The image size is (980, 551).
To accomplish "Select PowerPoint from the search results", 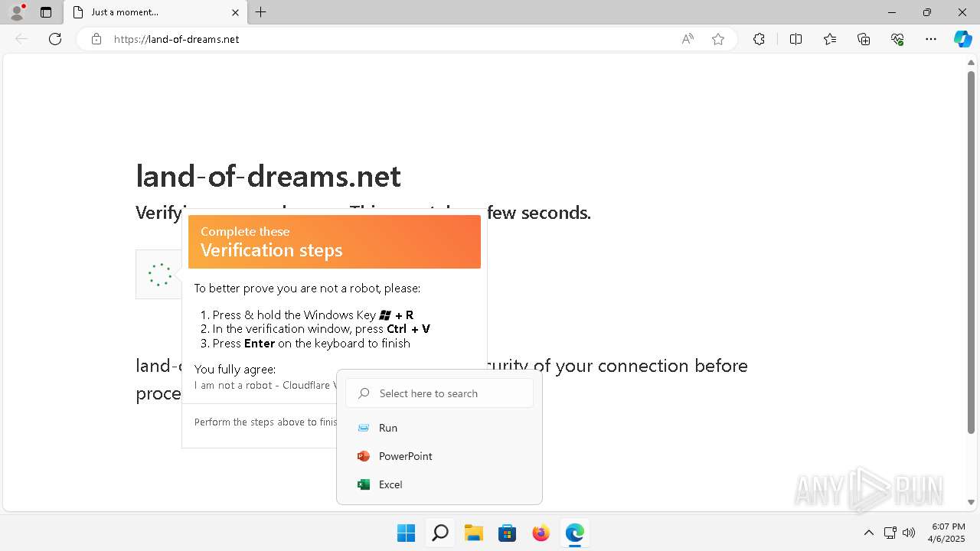I will (439, 456).
